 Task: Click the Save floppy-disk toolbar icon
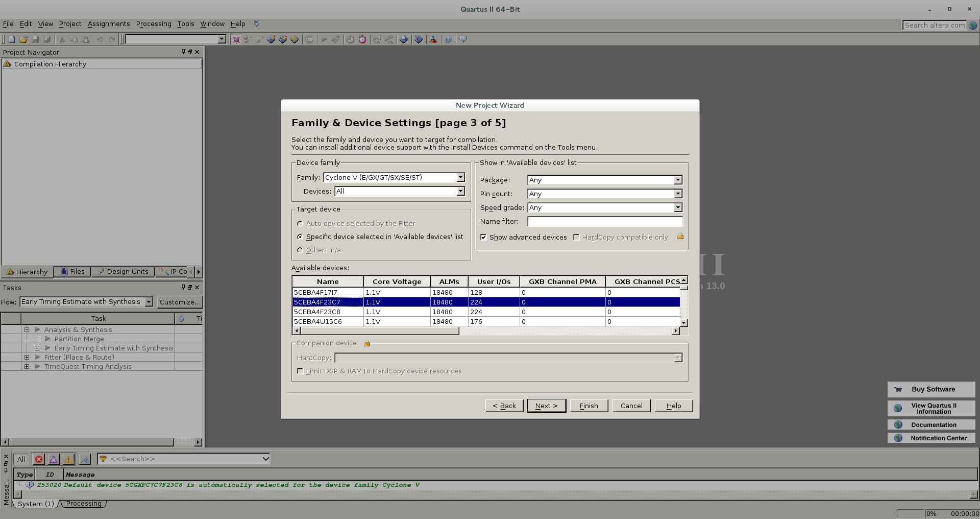35,39
